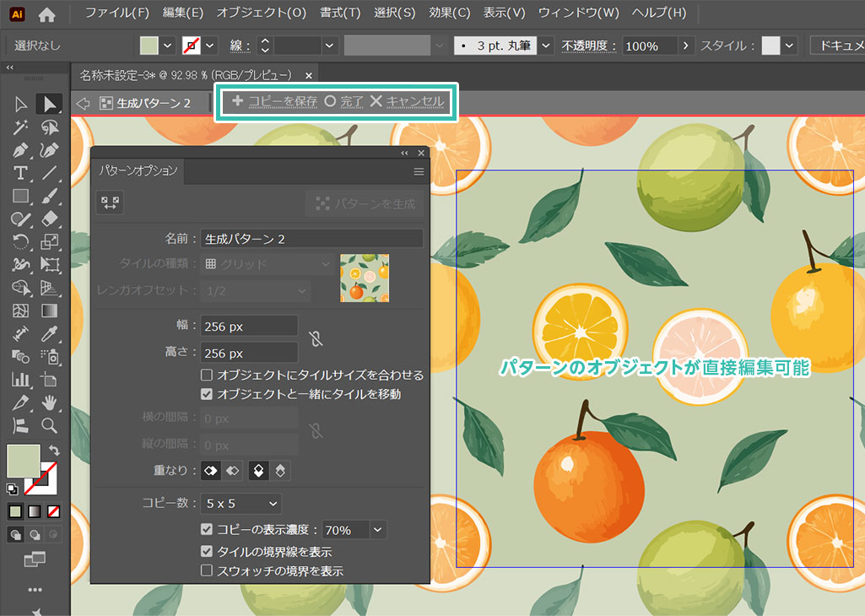Toggle width and height link icon
Image resolution: width=865 pixels, height=616 pixels.
[x=316, y=339]
